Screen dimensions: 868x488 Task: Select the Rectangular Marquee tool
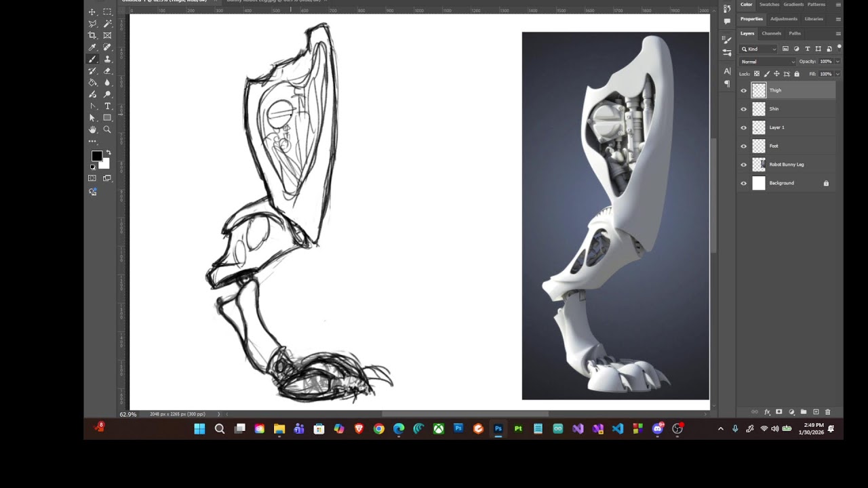107,12
